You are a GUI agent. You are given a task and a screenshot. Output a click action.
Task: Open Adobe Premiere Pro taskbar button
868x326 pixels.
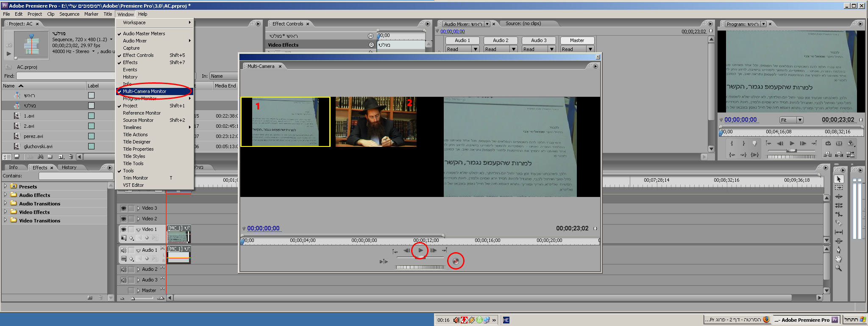[x=806, y=320]
